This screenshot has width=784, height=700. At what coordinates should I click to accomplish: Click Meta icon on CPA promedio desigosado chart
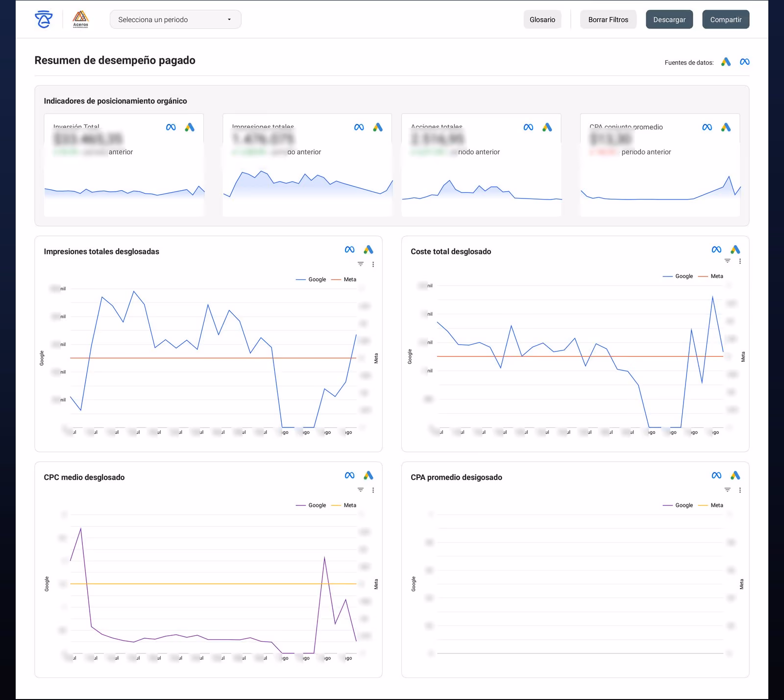click(x=716, y=475)
